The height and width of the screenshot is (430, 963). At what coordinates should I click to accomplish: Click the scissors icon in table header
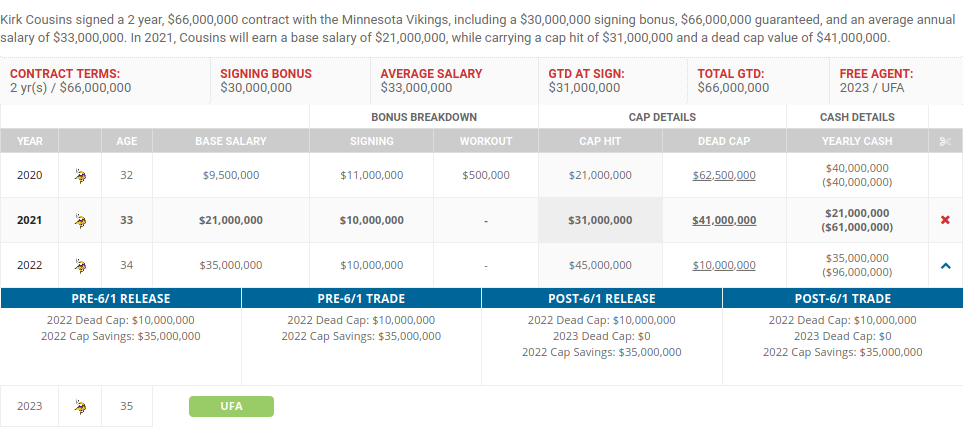[945, 141]
